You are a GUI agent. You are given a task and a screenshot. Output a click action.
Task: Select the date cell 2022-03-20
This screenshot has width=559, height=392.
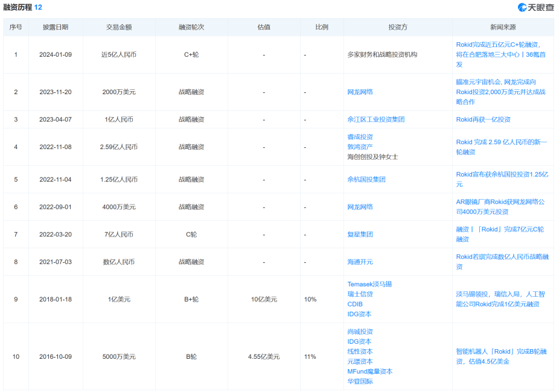56,234
